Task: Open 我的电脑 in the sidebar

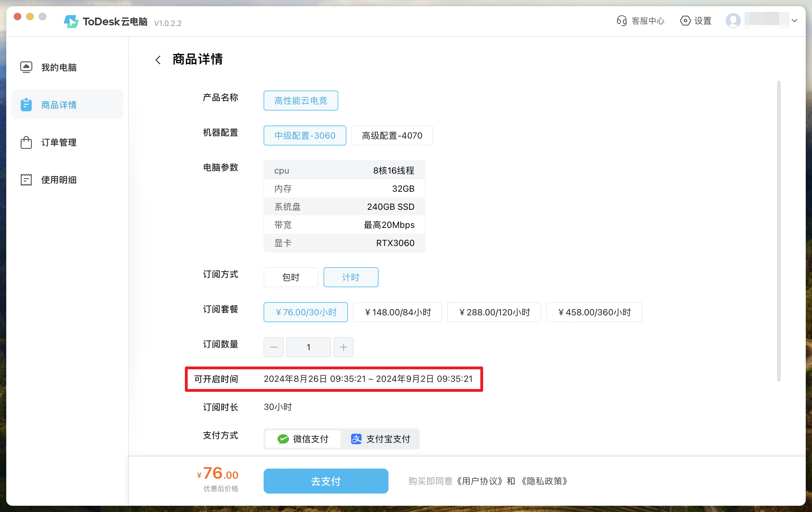Action: click(x=67, y=67)
